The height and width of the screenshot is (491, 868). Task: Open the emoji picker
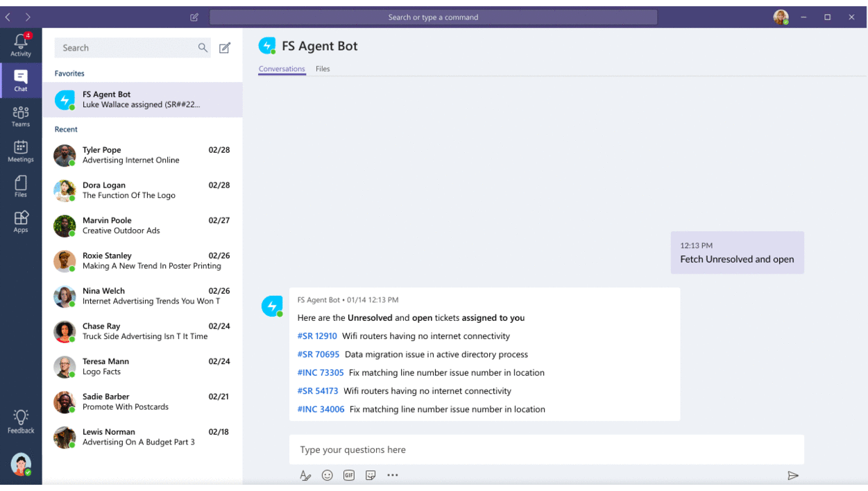tap(327, 476)
